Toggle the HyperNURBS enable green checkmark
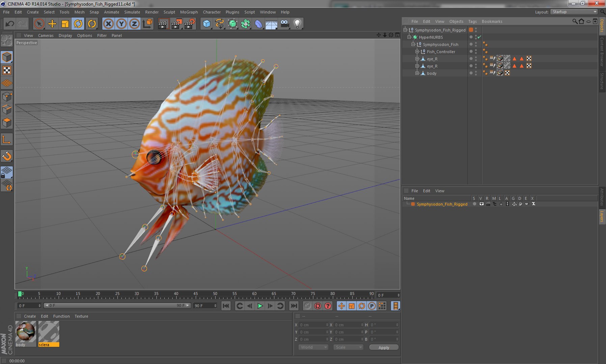 [479, 37]
